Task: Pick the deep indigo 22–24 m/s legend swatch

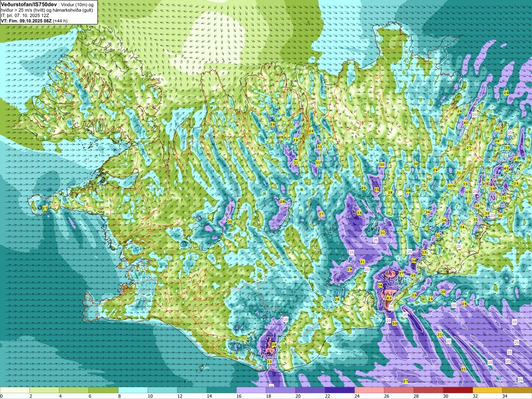Action: tap(340, 390)
